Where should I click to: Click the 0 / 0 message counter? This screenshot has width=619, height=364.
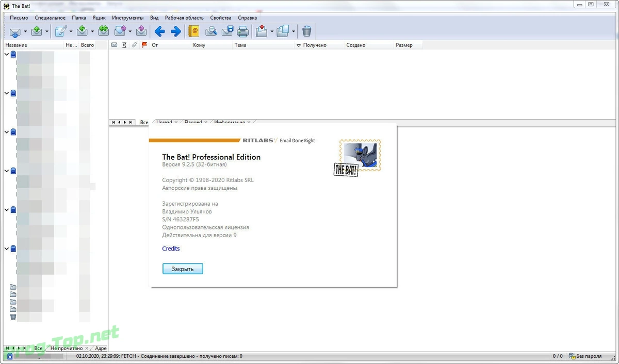coord(558,356)
